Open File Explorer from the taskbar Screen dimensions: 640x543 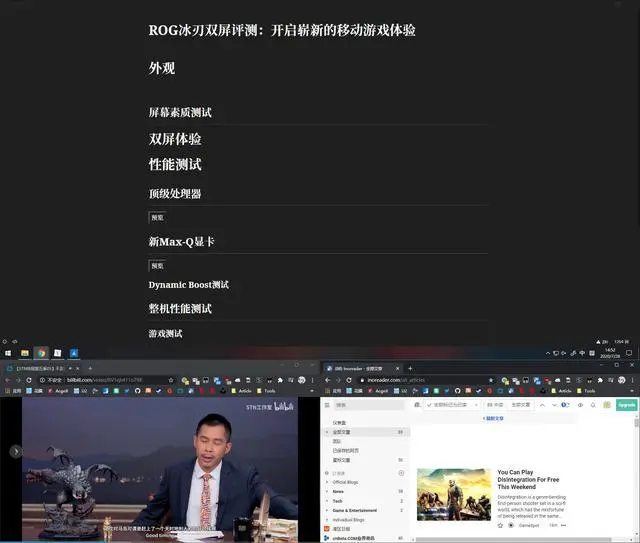(x=25, y=353)
